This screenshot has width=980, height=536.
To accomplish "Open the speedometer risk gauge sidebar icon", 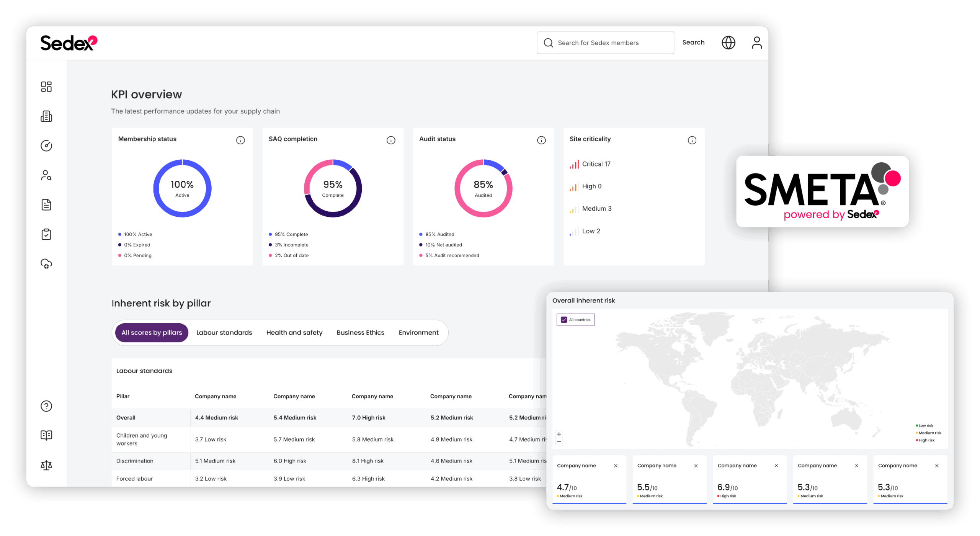I will click(x=46, y=146).
